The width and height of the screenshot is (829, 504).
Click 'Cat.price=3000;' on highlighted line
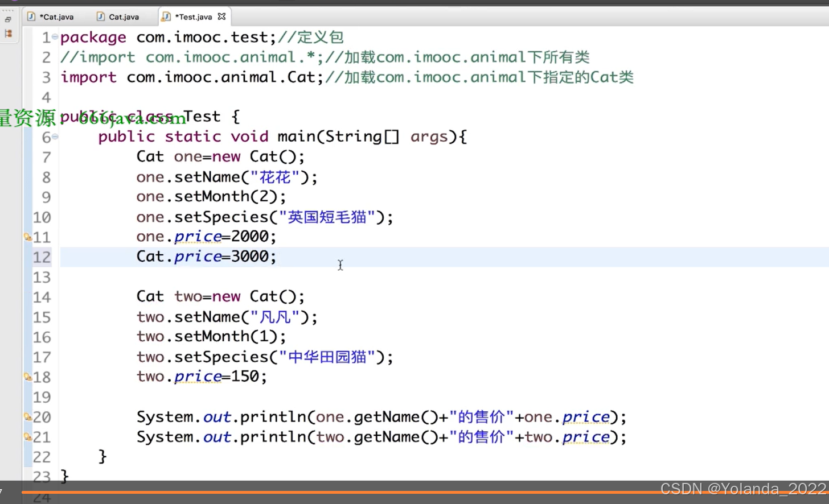[x=207, y=257]
